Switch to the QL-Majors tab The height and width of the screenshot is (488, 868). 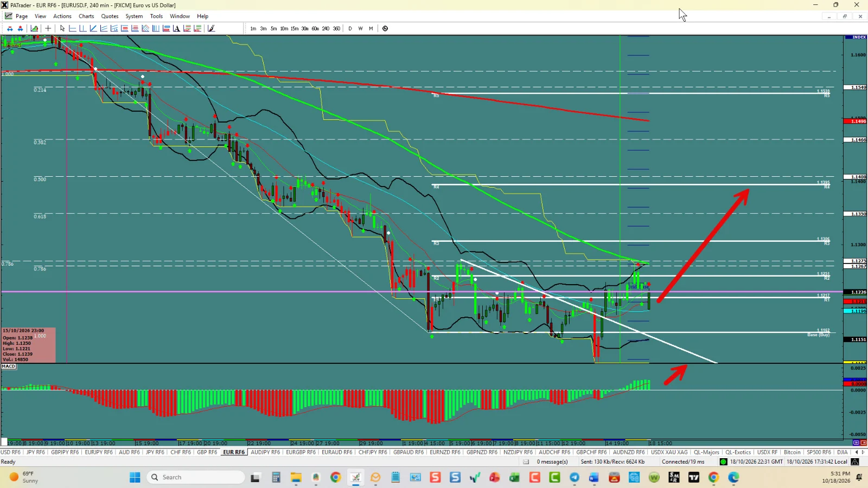click(706, 452)
